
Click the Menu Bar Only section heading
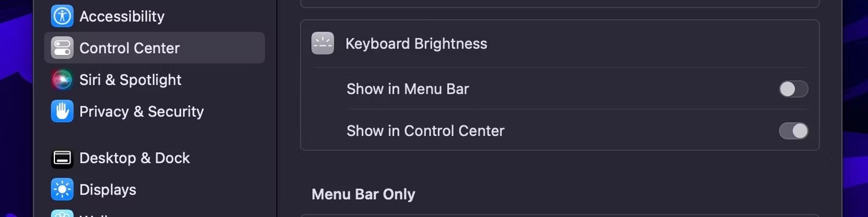point(363,194)
